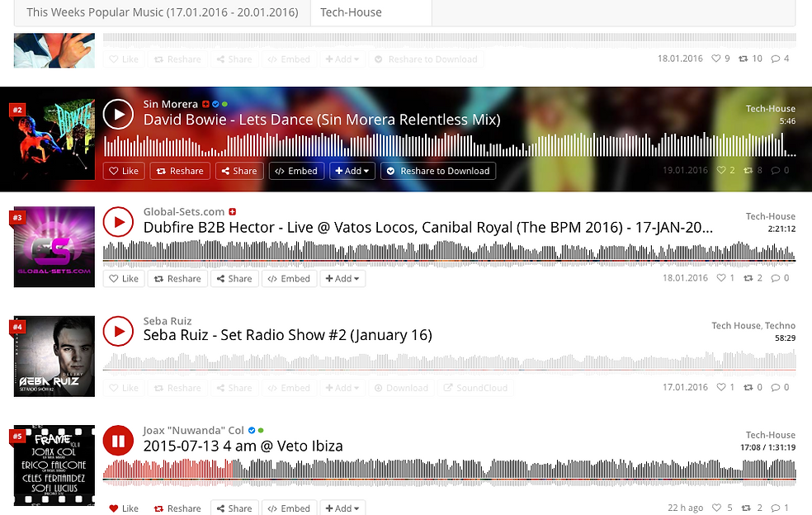The height and width of the screenshot is (515, 812).
Task: View reshares count on David Bowie track
Action: click(753, 171)
